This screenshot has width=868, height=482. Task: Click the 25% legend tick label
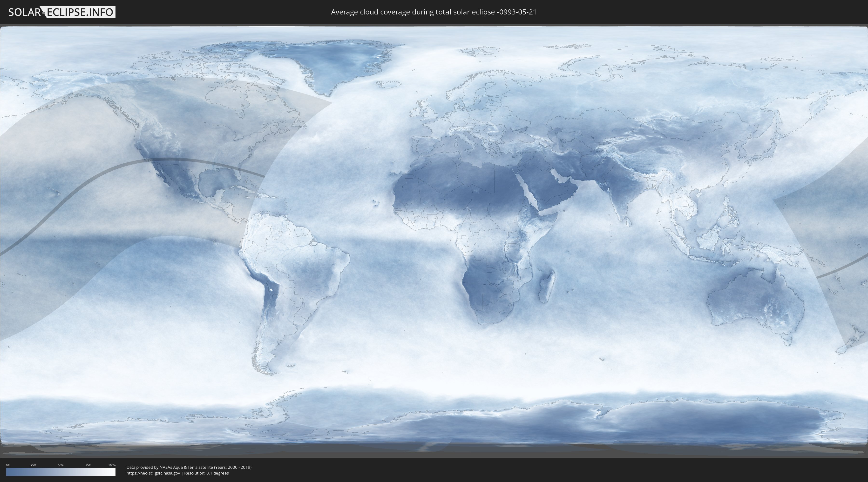(33, 465)
